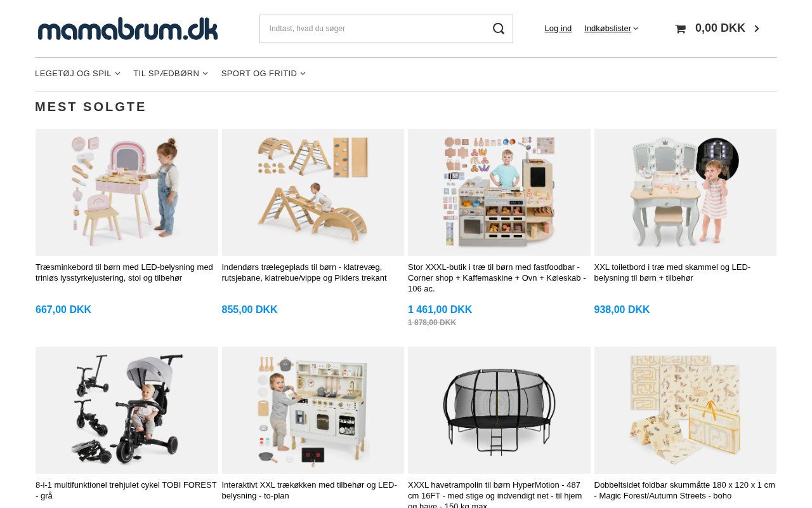Open the indoor wooden playground image
812x508 pixels.
point(313,192)
